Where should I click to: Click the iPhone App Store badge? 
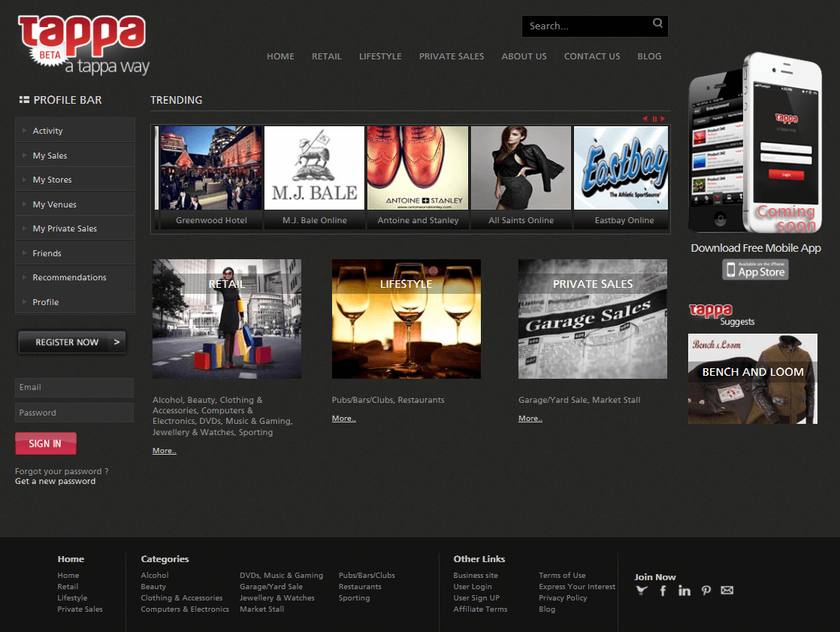pyautogui.click(x=755, y=269)
